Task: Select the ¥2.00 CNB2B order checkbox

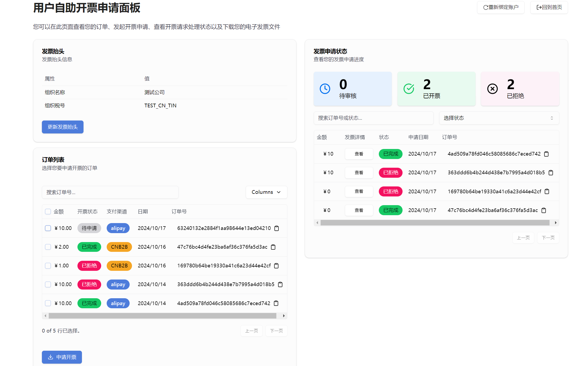Action: (48, 247)
